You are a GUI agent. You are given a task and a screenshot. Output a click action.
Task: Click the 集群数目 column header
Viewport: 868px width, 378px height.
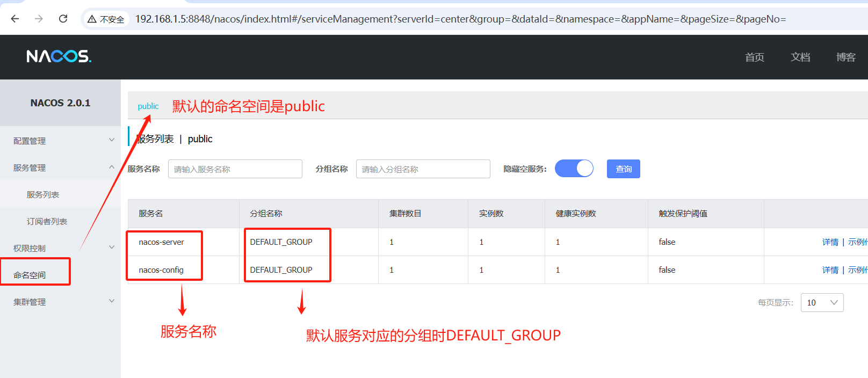point(406,214)
